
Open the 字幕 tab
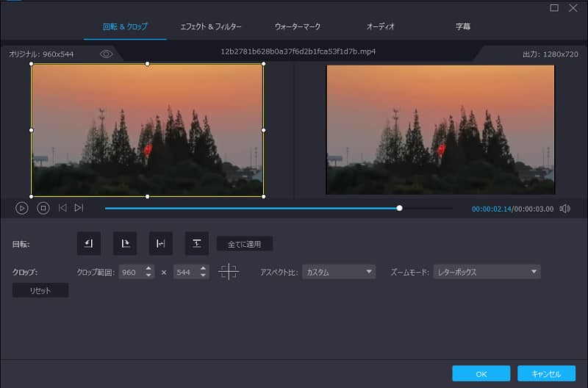[x=463, y=26]
